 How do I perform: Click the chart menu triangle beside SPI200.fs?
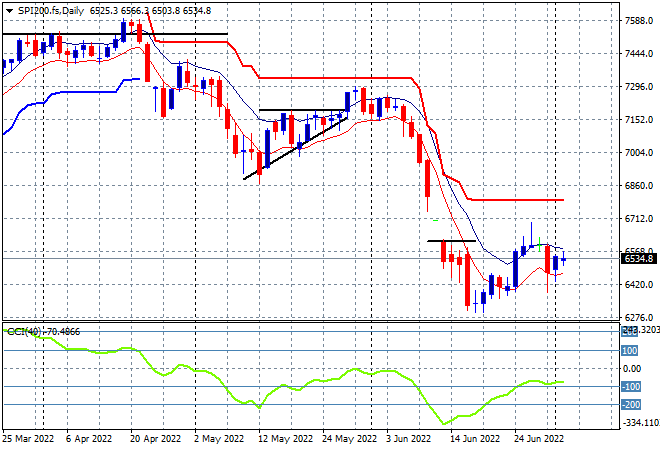pyautogui.click(x=9, y=10)
